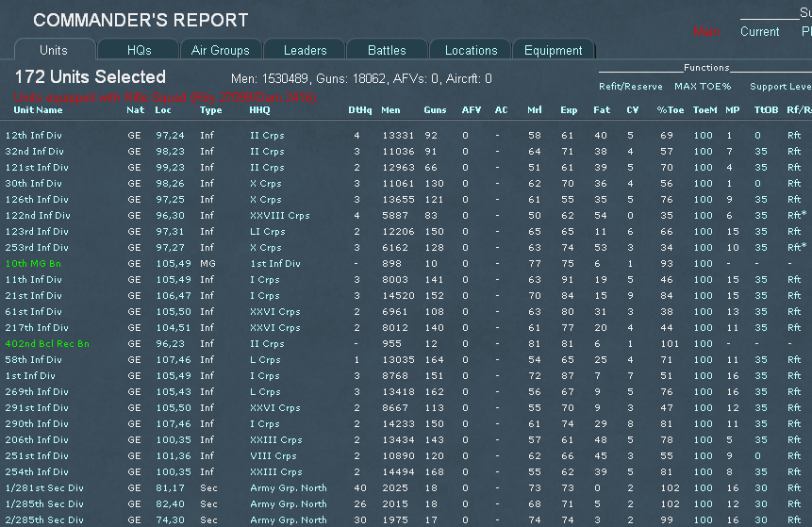Sort by DtHq column header
Screen dimensions: 812x527
click(360, 109)
